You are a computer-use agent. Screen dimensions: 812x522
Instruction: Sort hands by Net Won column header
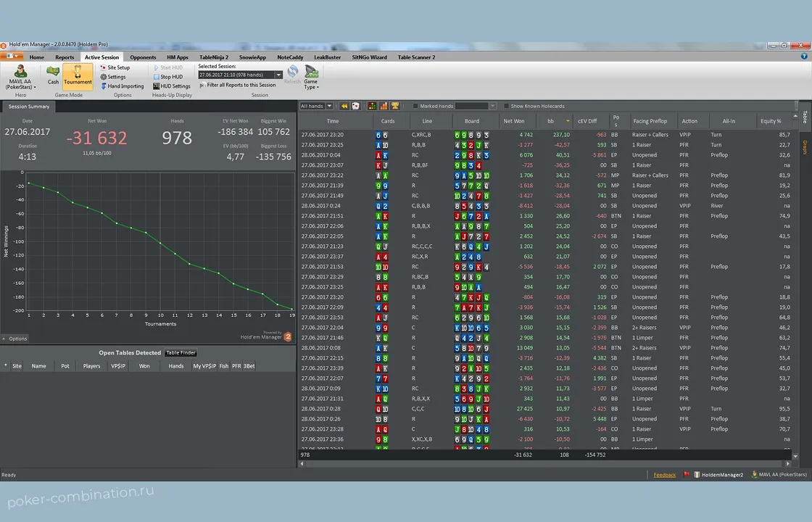513,121
